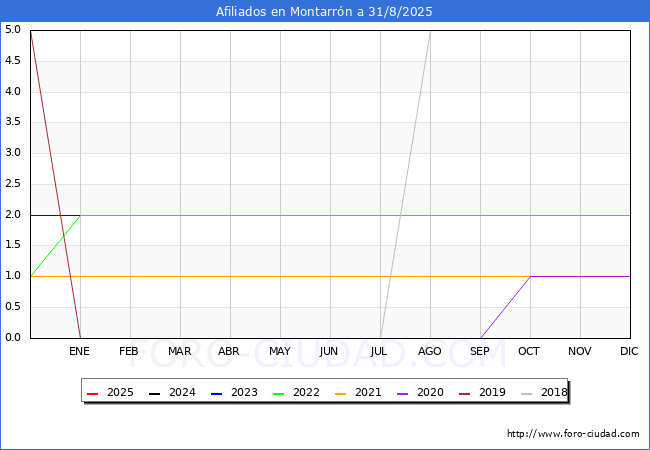Select the '2020' legend label
Image resolution: width=650 pixels, height=450 pixels.
[x=430, y=392]
